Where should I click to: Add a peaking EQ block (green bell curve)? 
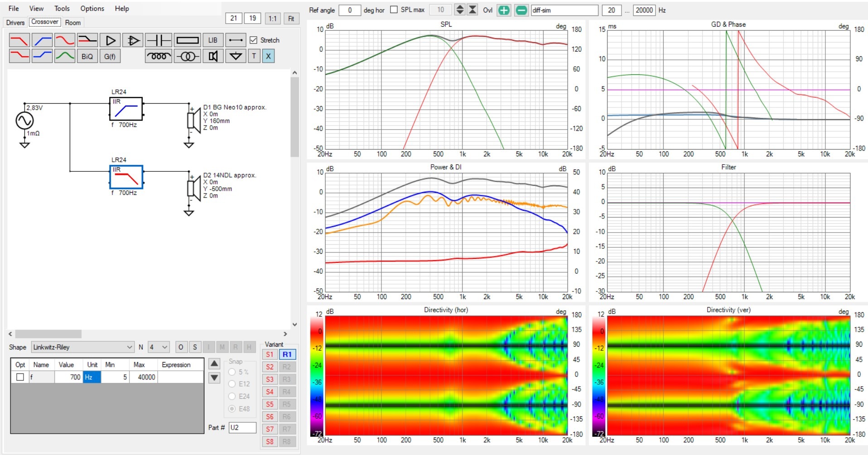pos(65,56)
